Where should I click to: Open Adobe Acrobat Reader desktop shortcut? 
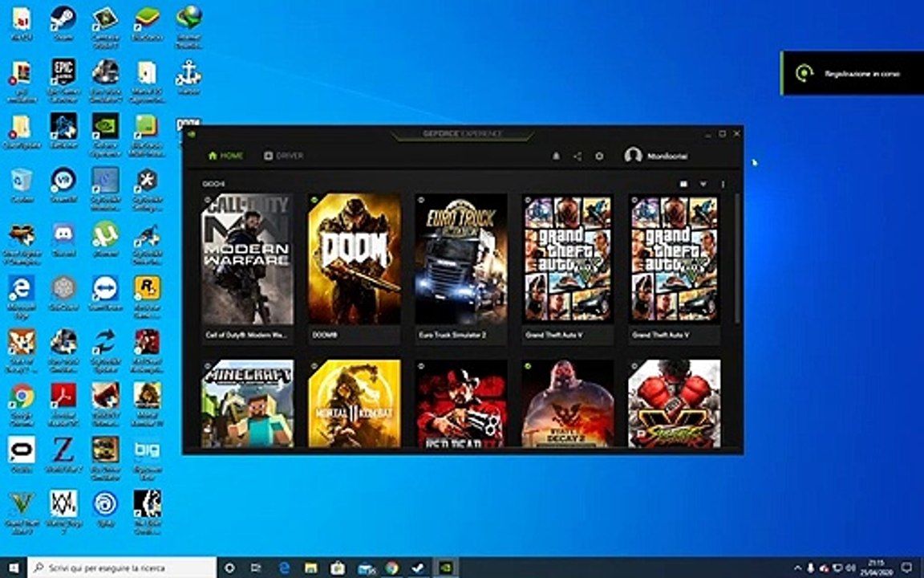[63, 405]
